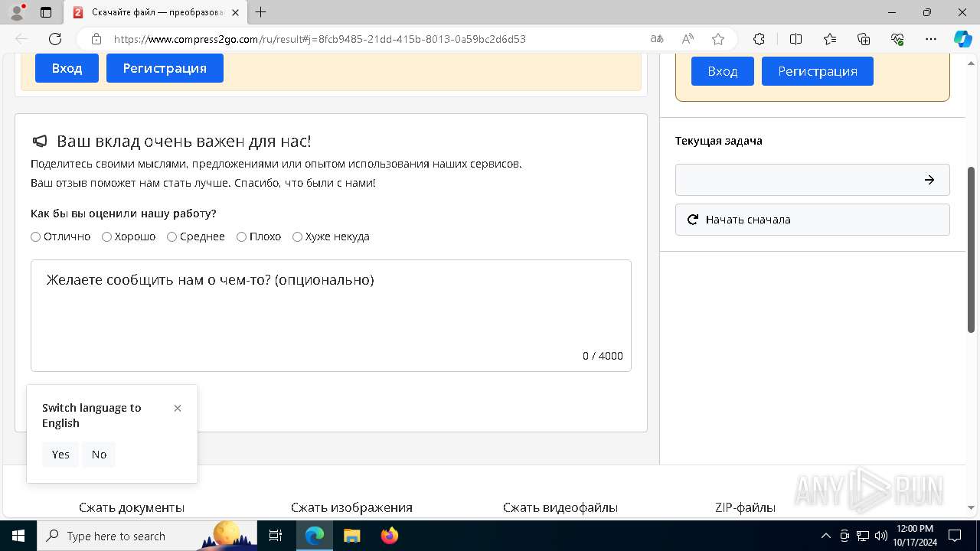This screenshot has width=980, height=551.
Task: Open ZIP-файлы footer link
Action: [745, 507]
